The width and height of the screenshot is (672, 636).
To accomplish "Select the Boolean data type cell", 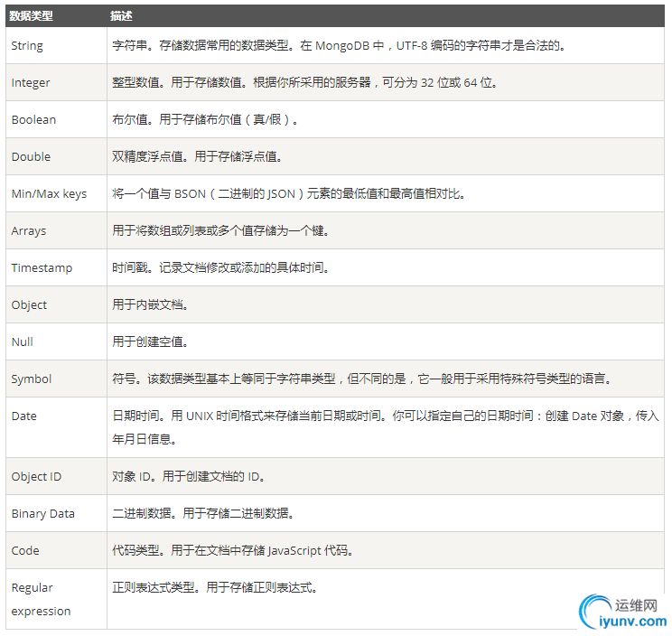I will [x=56, y=119].
